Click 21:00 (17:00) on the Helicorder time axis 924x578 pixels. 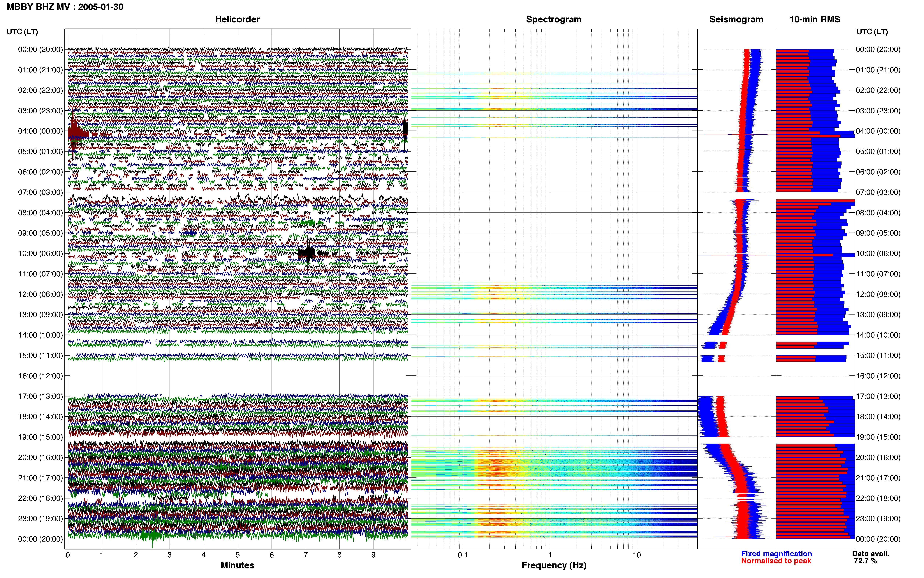click(x=41, y=478)
